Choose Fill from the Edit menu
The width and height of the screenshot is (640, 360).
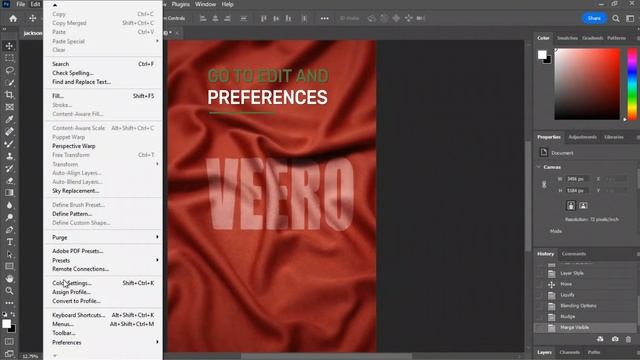click(x=103, y=96)
